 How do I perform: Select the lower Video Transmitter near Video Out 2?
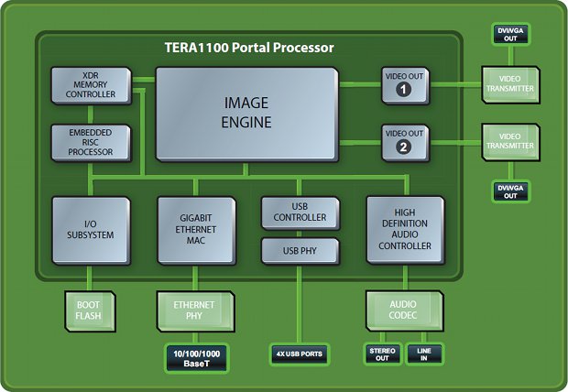510,142
